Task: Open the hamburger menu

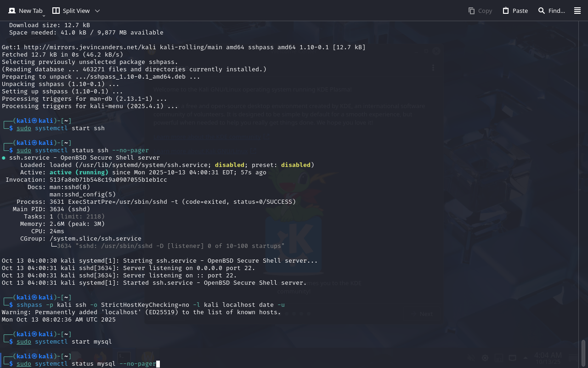Action: click(577, 11)
